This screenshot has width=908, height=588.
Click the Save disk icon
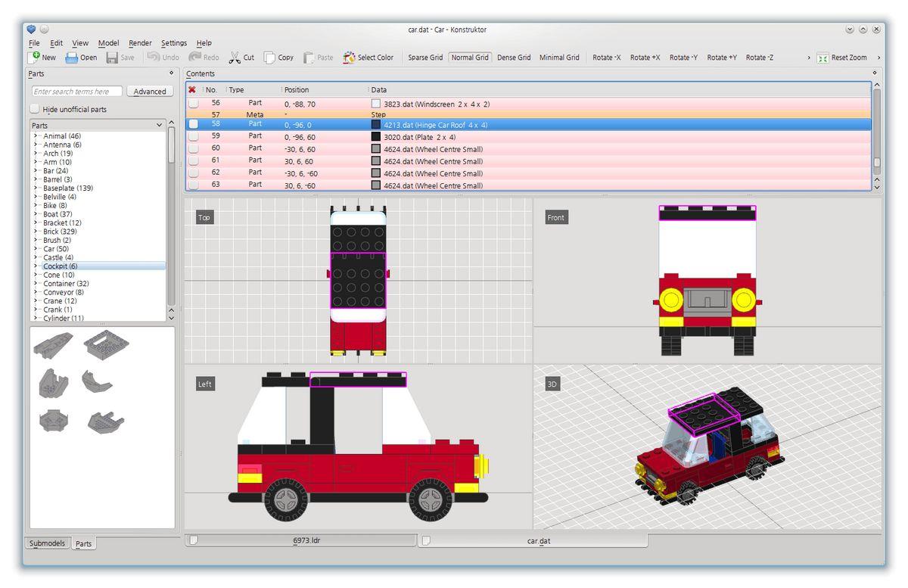point(112,58)
